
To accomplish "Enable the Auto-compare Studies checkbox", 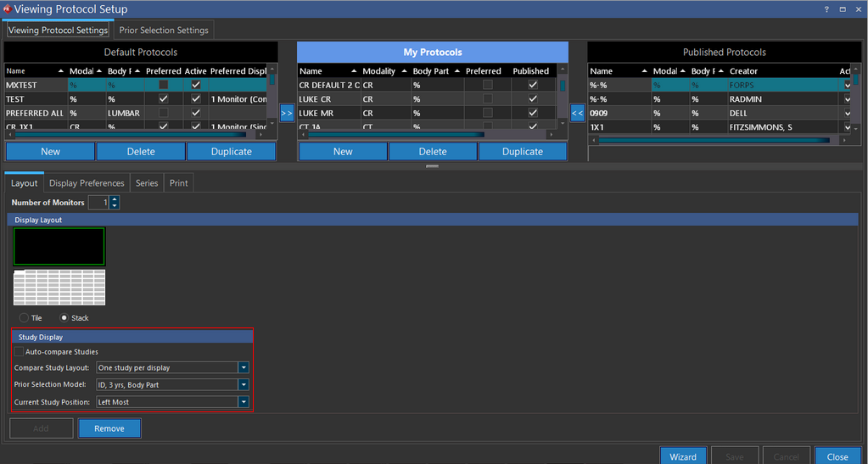I will (x=20, y=351).
